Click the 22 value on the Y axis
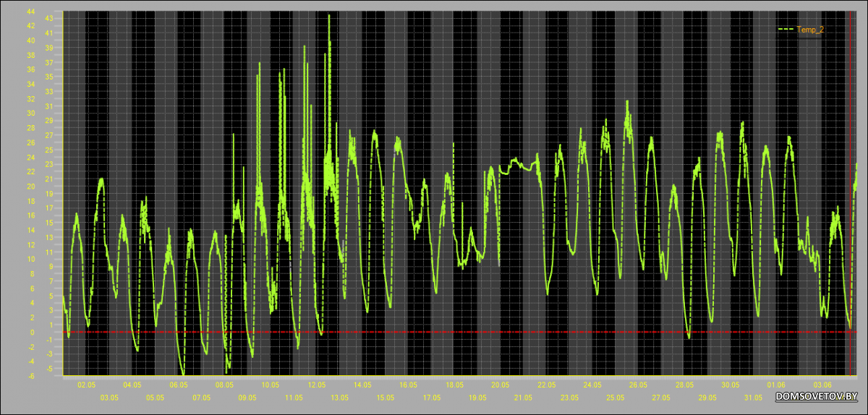 30,172
